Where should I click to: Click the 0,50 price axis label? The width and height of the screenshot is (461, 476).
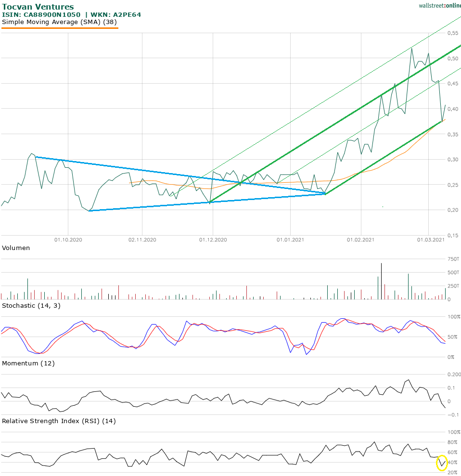click(452, 58)
